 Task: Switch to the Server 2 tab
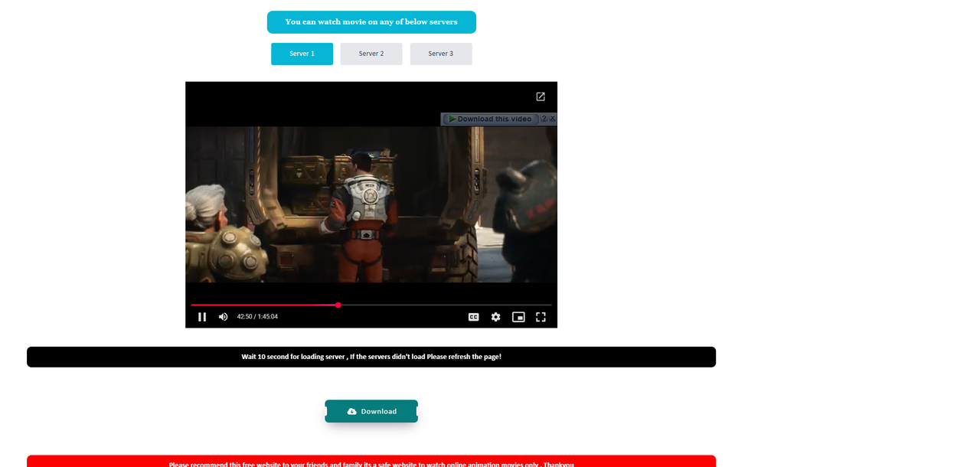[x=371, y=54]
